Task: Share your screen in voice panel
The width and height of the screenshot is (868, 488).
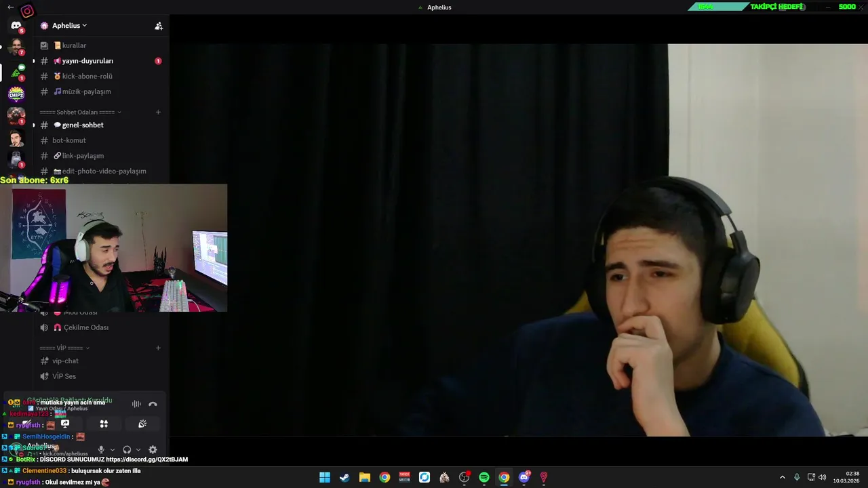Action: click(65, 424)
